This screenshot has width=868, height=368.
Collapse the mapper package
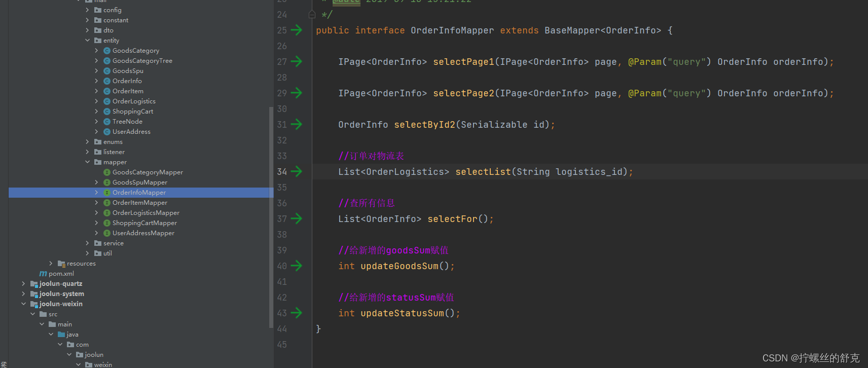[87, 162]
